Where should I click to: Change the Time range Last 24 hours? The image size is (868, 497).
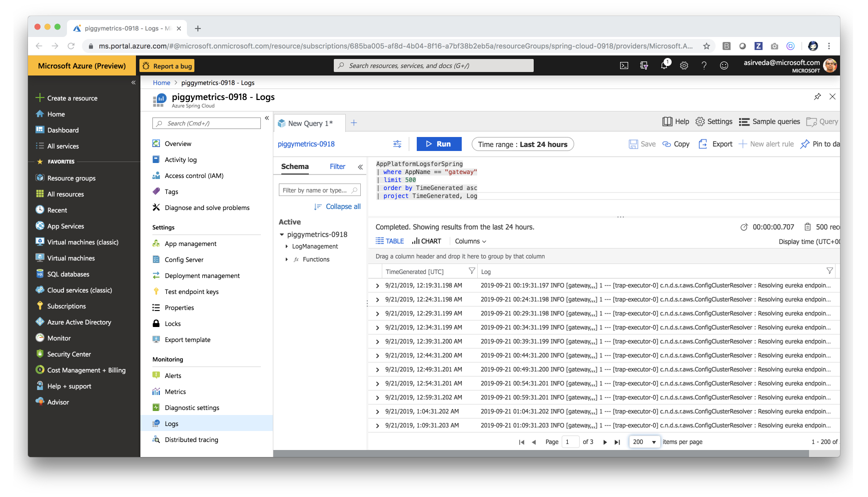click(x=523, y=144)
